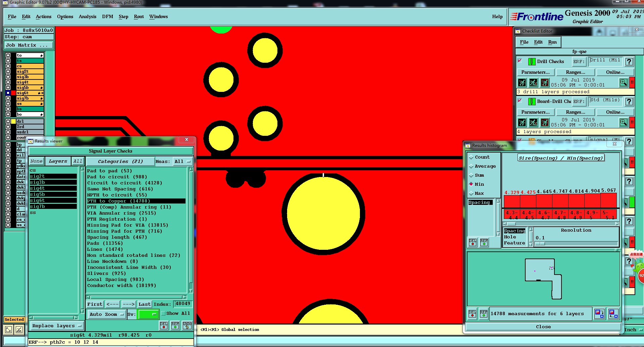This screenshot has width=644, height=347.
Task: Open the Analysis menu
Action: point(88,17)
